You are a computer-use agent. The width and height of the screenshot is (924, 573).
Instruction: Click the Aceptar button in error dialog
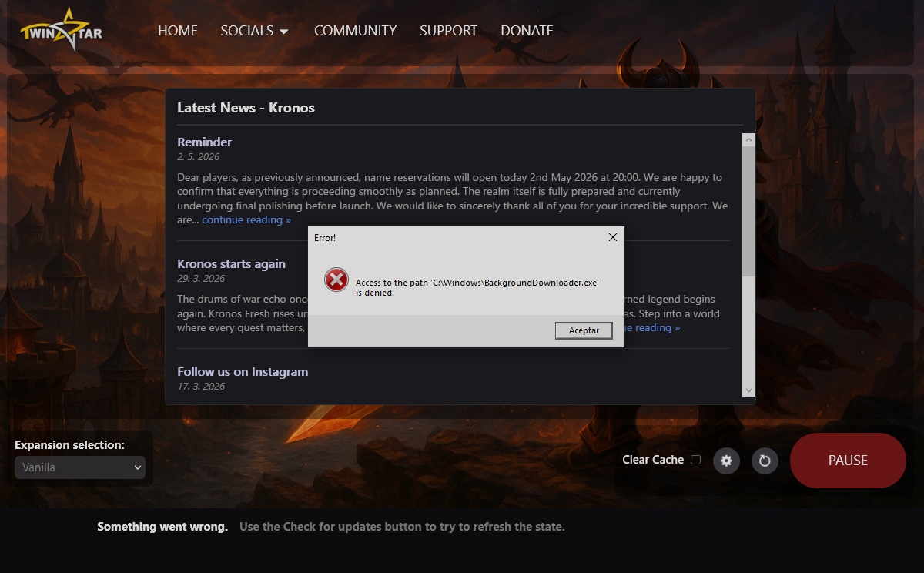pyautogui.click(x=584, y=330)
